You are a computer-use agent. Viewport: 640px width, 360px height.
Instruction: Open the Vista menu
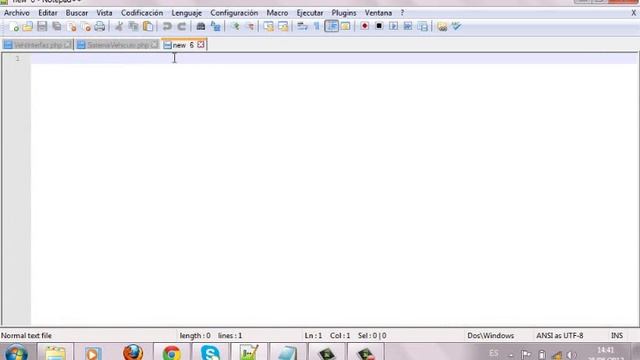104,13
